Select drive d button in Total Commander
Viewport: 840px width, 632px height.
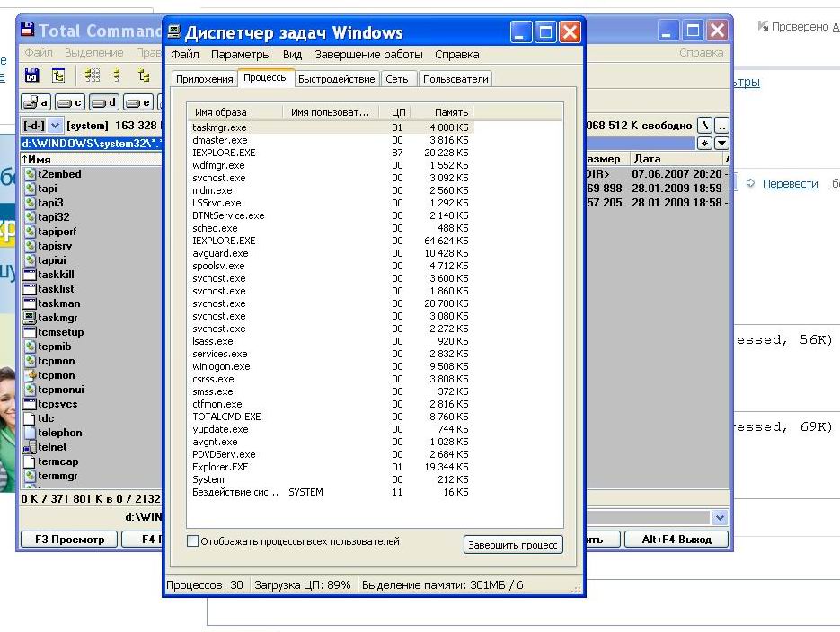pos(104,101)
